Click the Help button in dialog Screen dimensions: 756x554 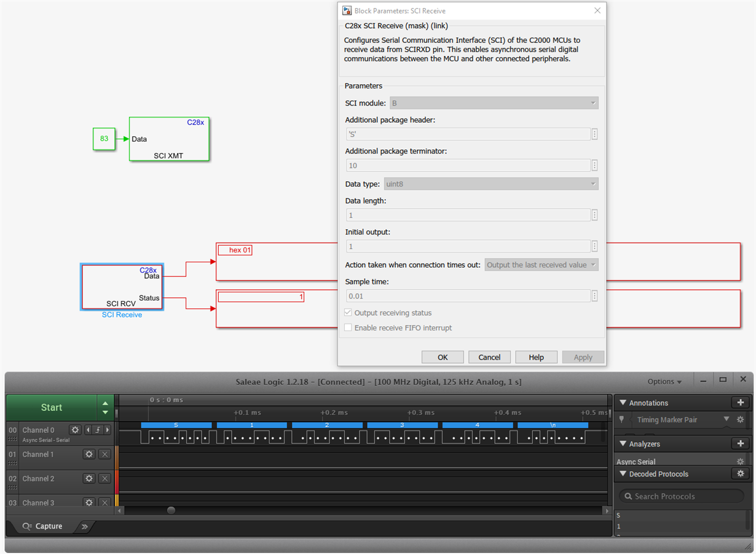(x=536, y=357)
